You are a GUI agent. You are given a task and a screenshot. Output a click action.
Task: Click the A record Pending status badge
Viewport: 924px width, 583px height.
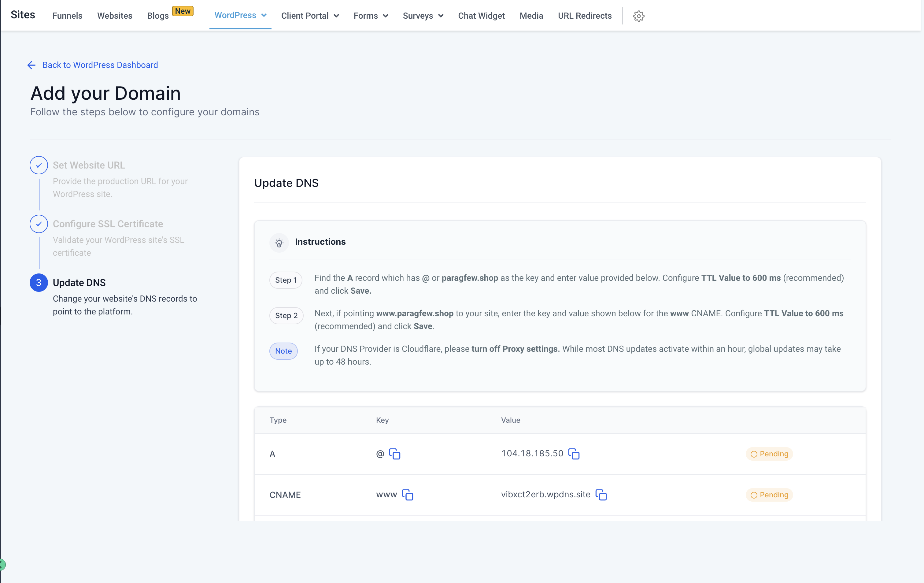pyautogui.click(x=769, y=454)
